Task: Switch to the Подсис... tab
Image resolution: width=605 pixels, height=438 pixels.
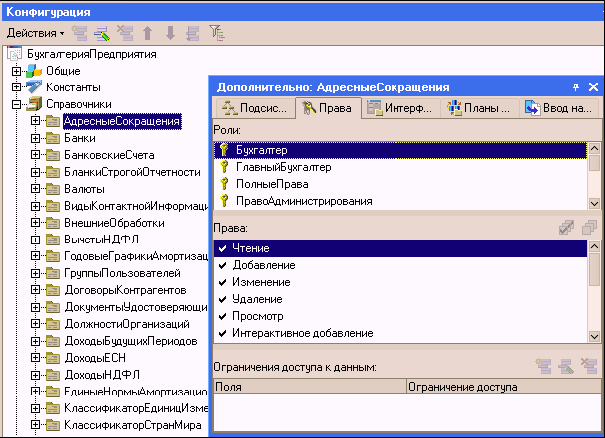Action: 254,108
